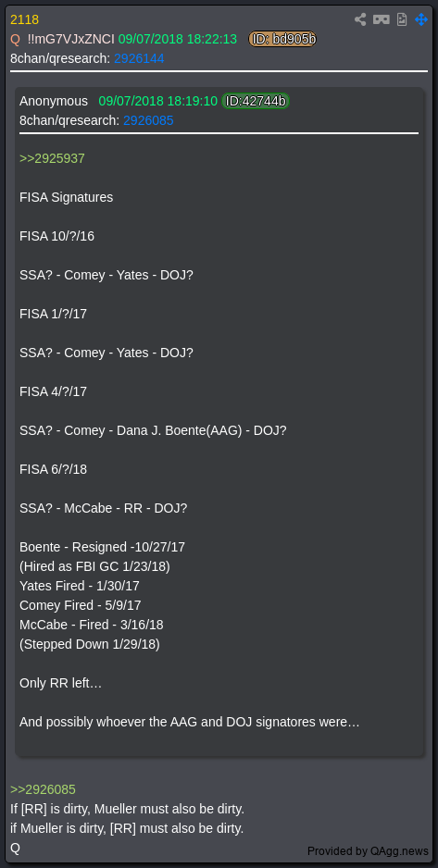Click the Q author name

[15, 39]
